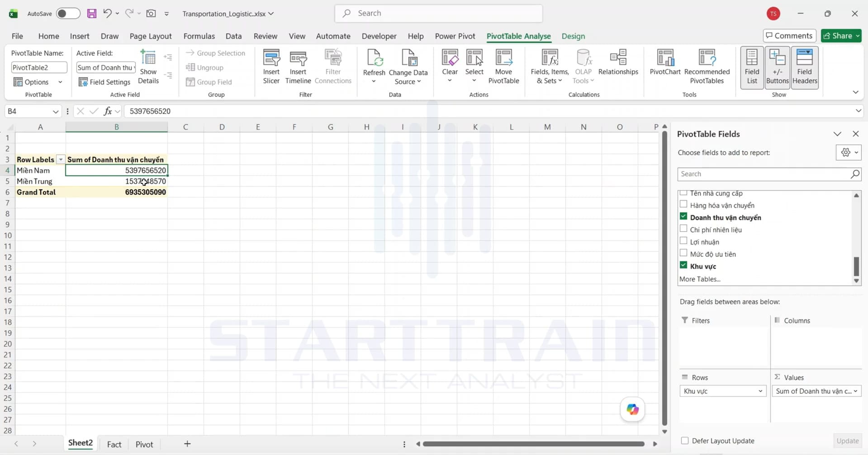Refresh the PivotTable data
Screen dimensions: 868x455
374,67
